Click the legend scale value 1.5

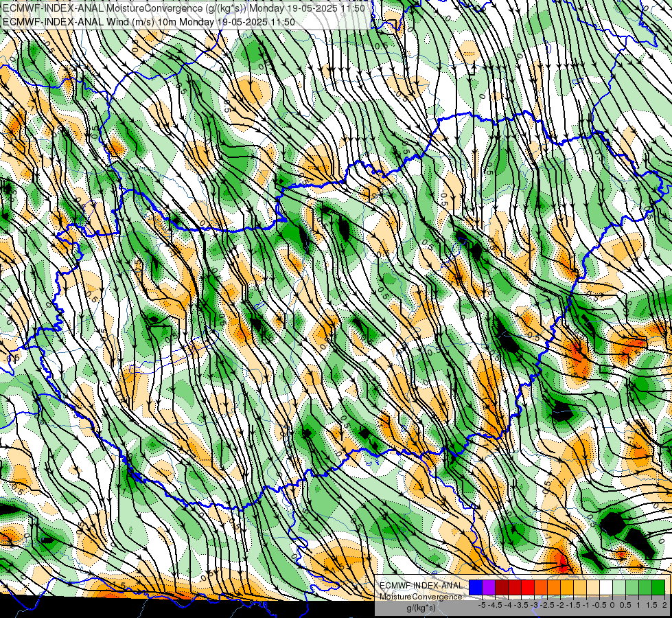[652, 605]
